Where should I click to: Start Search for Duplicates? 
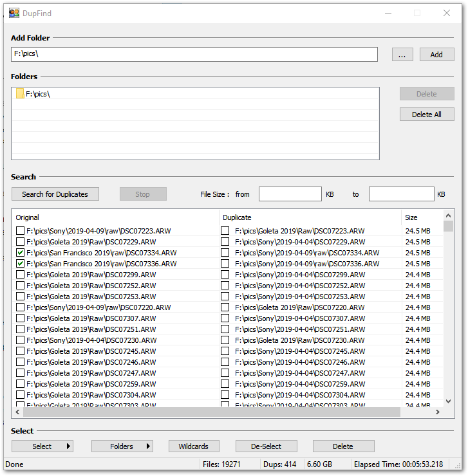(x=55, y=194)
